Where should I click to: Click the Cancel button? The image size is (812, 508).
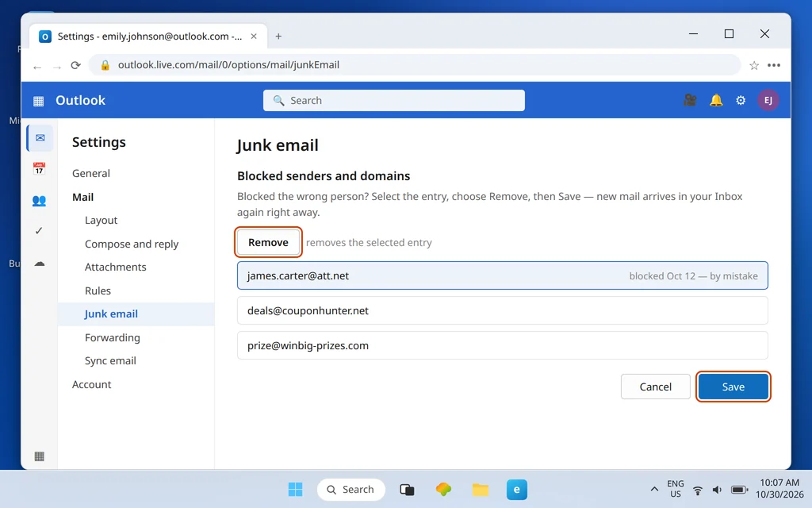click(656, 387)
